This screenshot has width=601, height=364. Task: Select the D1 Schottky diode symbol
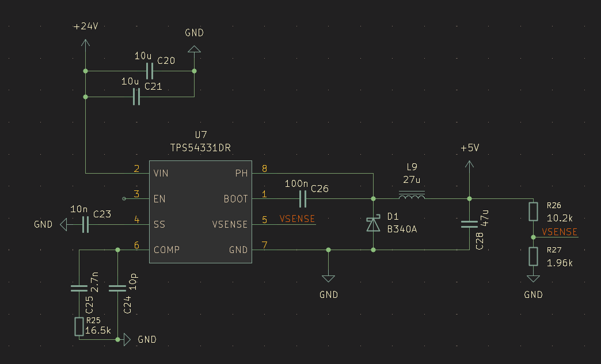point(374,224)
